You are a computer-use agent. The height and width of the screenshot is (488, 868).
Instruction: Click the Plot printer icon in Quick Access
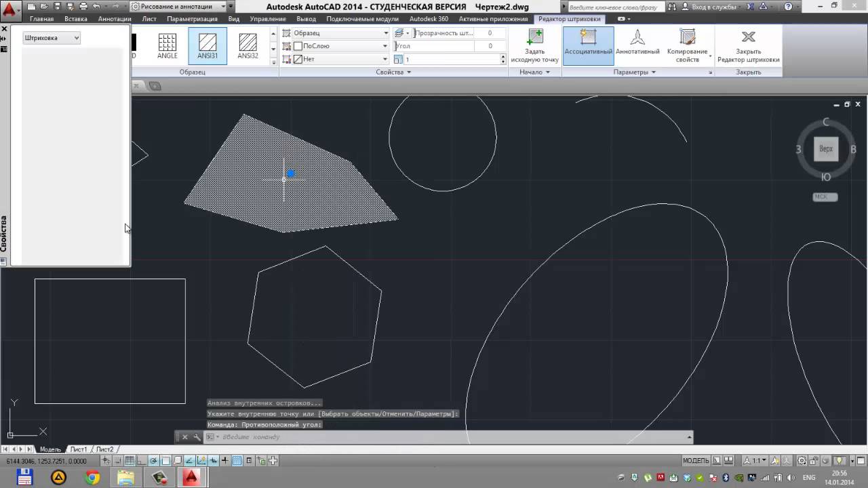pyautogui.click(x=83, y=6)
